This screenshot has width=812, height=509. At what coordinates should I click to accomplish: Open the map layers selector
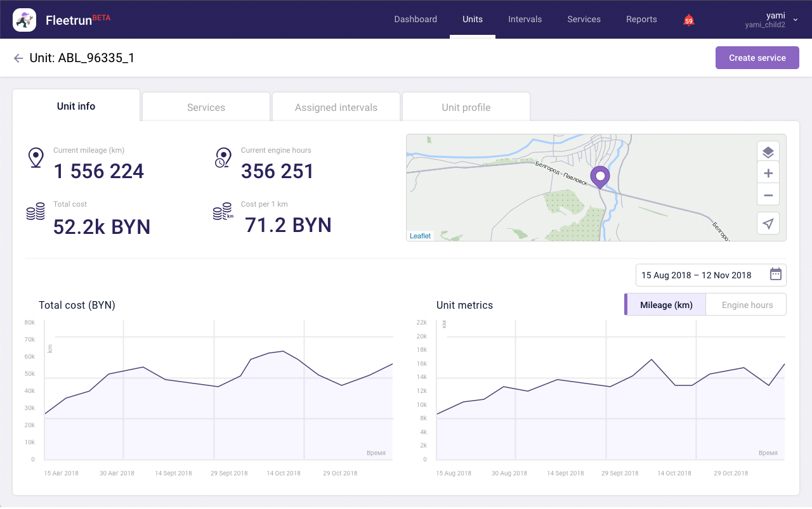768,152
